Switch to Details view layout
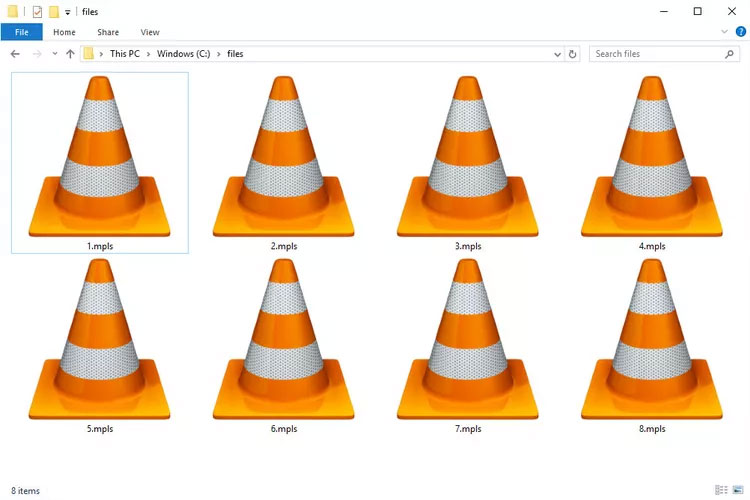 point(721,489)
